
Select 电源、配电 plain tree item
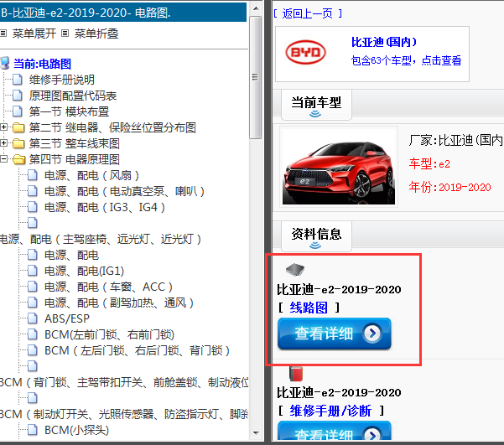coord(71,255)
